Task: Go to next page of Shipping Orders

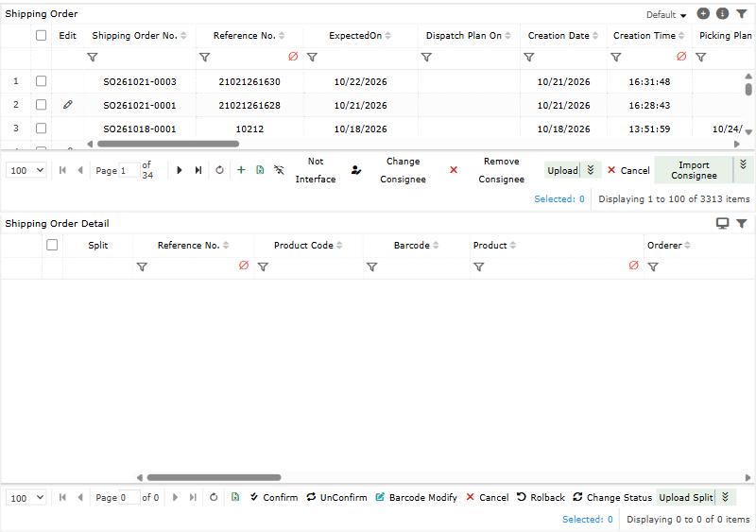Action: click(180, 170)
